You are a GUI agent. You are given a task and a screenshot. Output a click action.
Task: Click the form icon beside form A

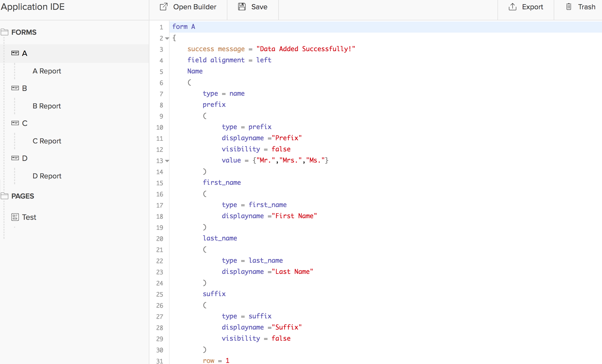pyautogui.click(x=15, y=53)
